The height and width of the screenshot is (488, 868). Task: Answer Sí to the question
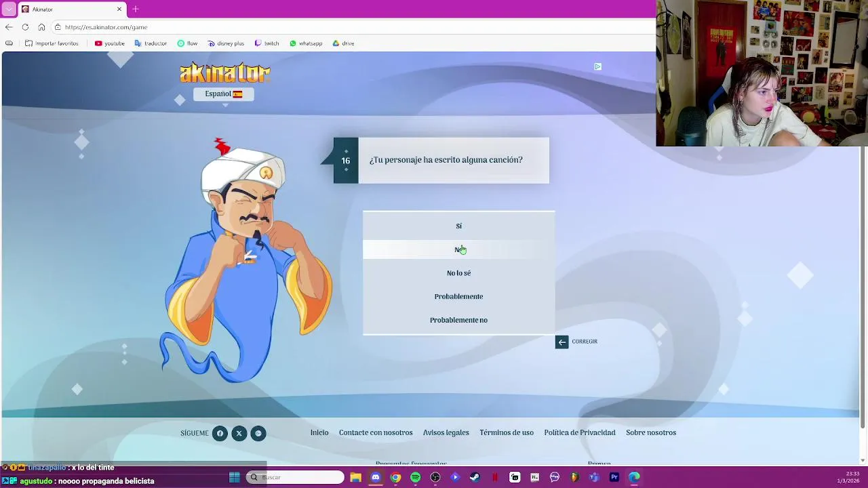(x=458, y=226)
